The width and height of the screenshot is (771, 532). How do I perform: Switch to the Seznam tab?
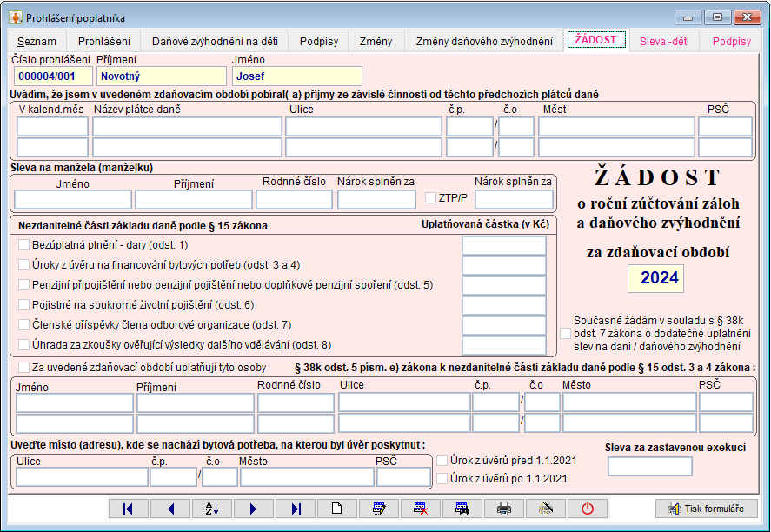point(37,42)
